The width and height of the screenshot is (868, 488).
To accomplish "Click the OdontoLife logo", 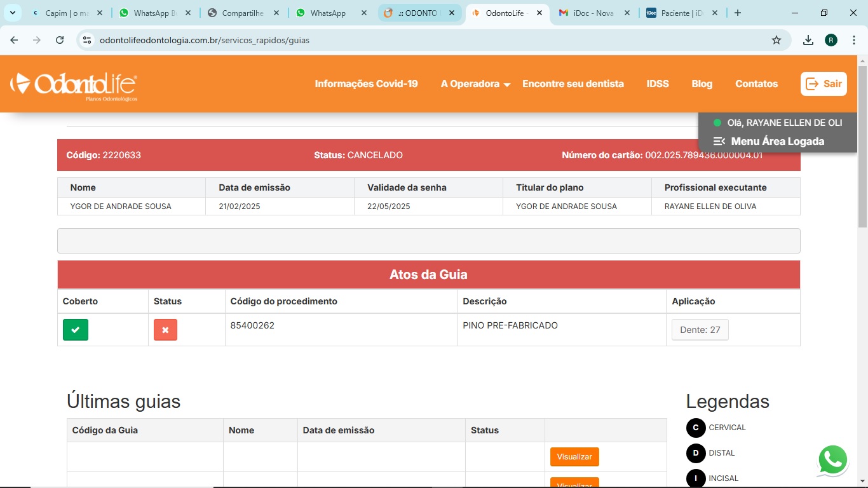I will pyautogui.click(x=74, y=85).
